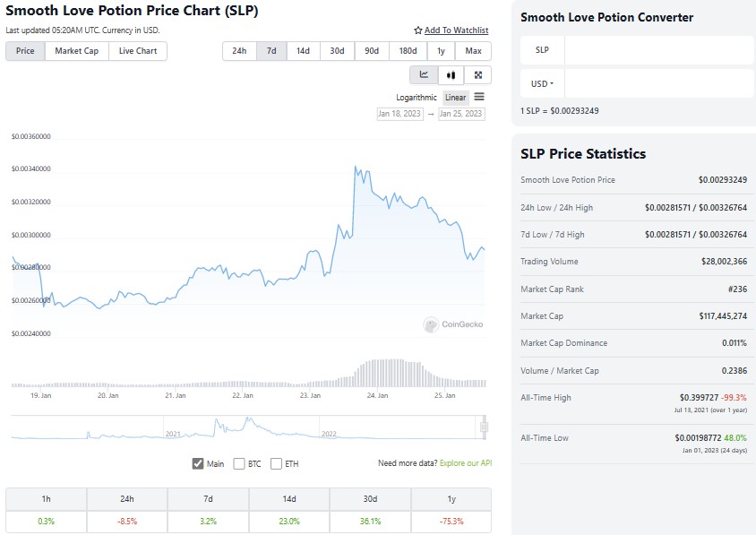Click the right range navigator handle

(484, 427)
